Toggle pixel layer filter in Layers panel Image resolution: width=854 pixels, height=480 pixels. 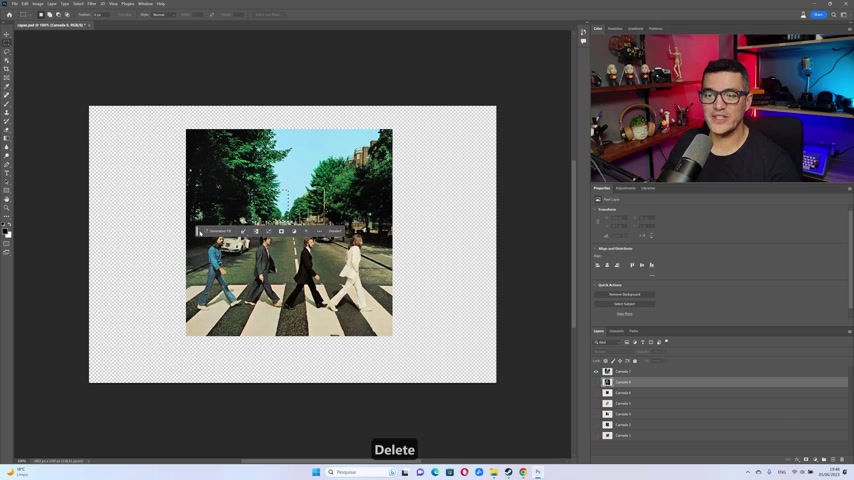click(627, 342)
